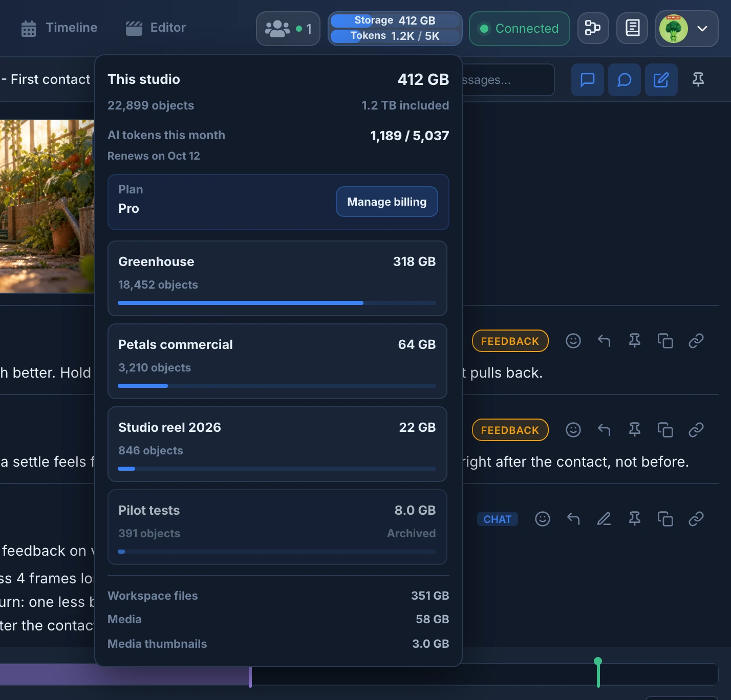This screenshot has width=731, height=700.
Task: Copy the second FEEDBACK message
Action: point(665,430)
